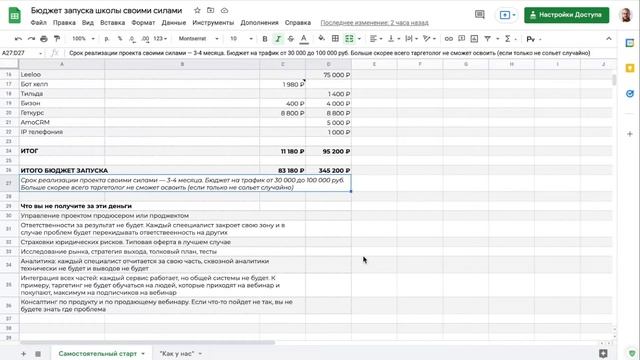
Task: Open the input tools Ру menu
Action: click(x=533, y=39)
